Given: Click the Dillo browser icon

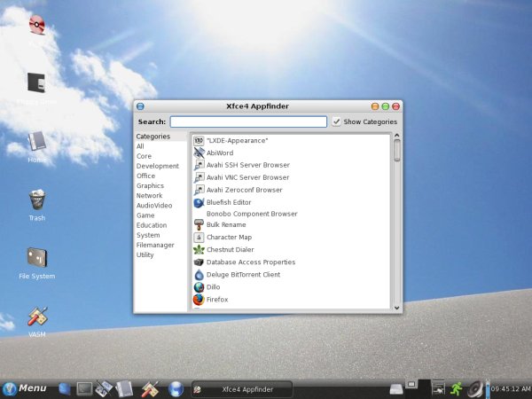Looking at the screenshot, I should 199,287.
